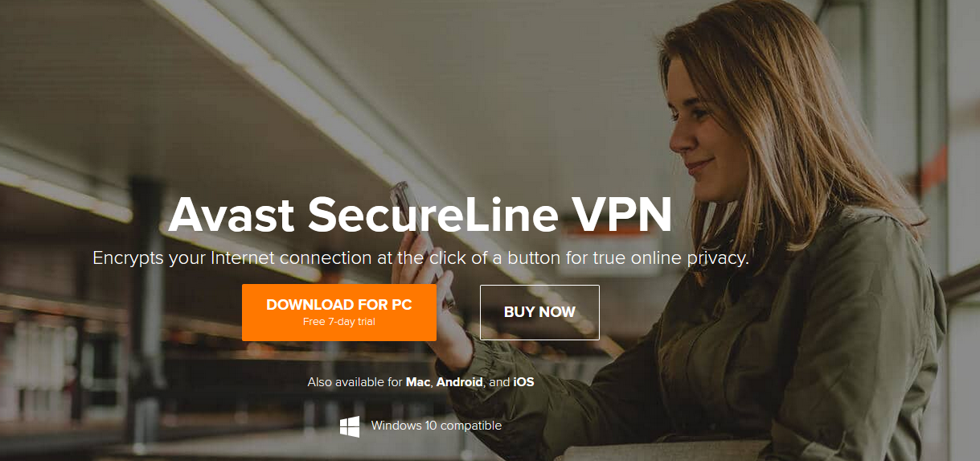Screen dimensions: 980x461
Task: Click the Windows logo icon
Action: [x=350, y=426]
